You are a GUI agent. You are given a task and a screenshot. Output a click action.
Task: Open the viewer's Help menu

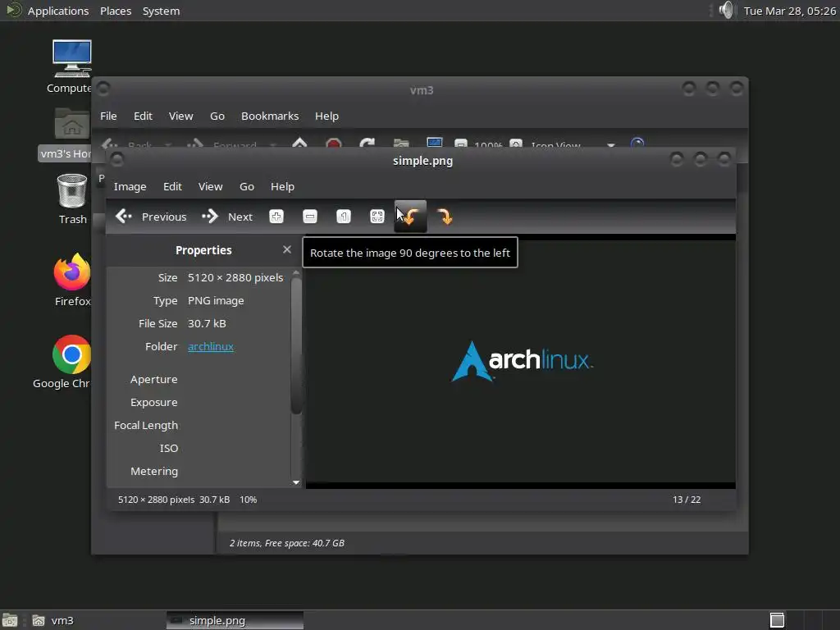click(x=282, y=186)
